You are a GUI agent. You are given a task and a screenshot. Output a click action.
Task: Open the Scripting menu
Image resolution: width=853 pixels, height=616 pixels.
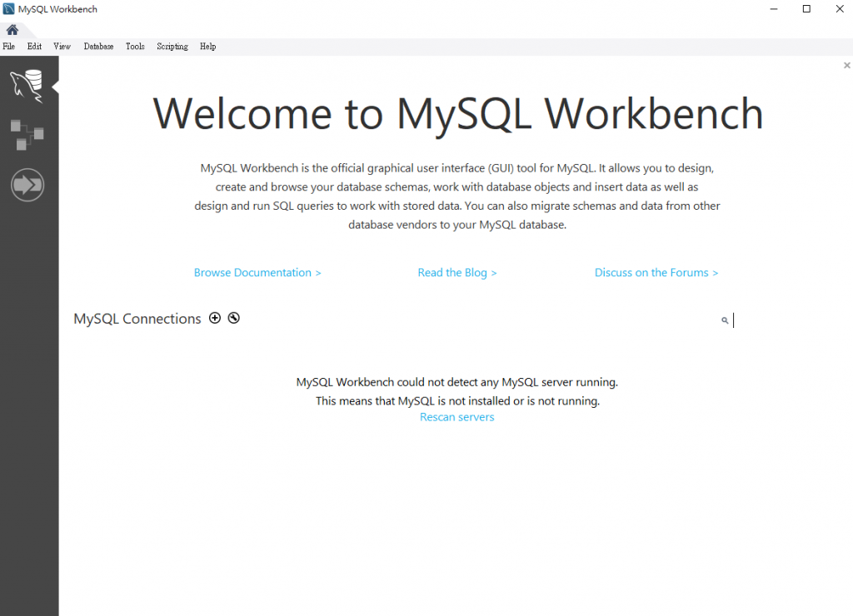pos(172,47)
